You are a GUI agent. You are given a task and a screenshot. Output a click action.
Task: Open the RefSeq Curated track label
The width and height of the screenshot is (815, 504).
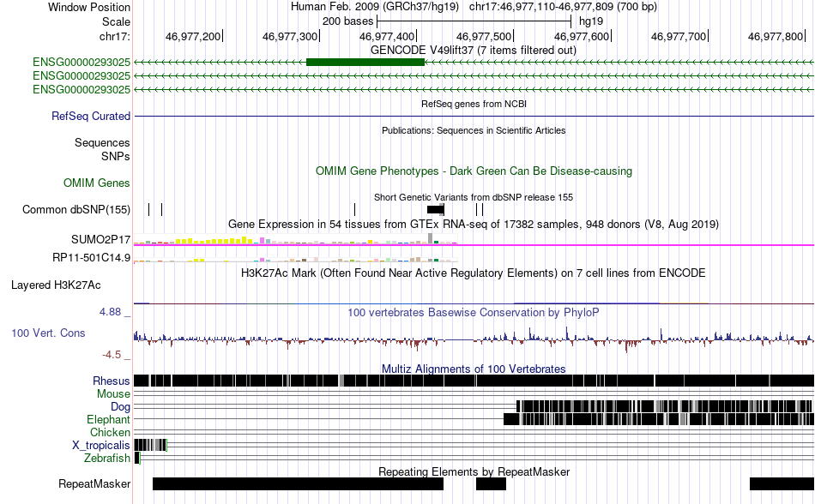pos(90,116)
